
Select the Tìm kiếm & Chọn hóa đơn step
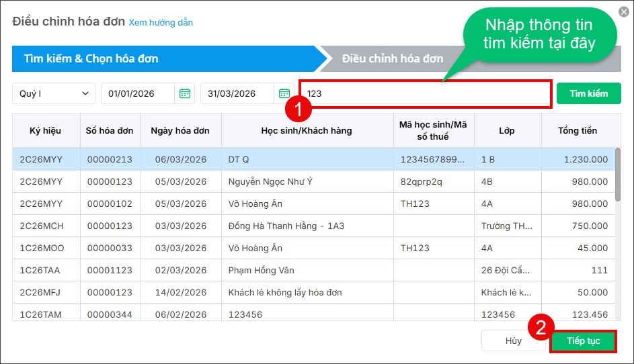pos(91,58)
